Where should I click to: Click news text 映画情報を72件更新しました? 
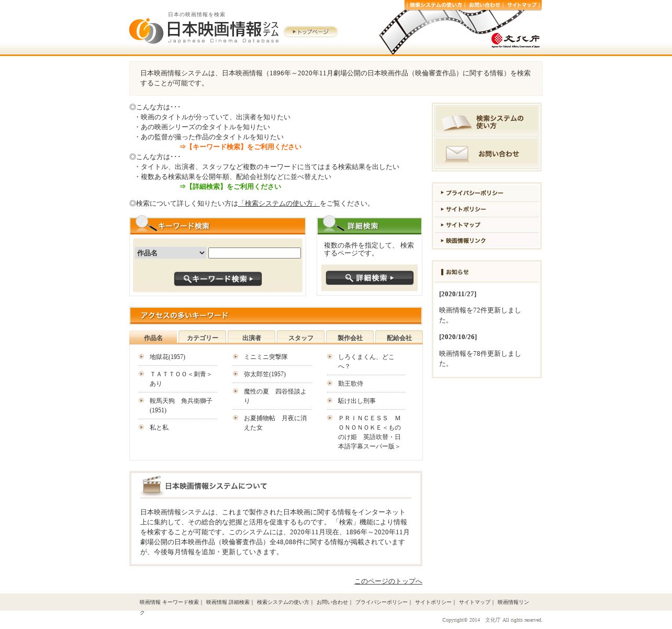click(x=480, y=315)
